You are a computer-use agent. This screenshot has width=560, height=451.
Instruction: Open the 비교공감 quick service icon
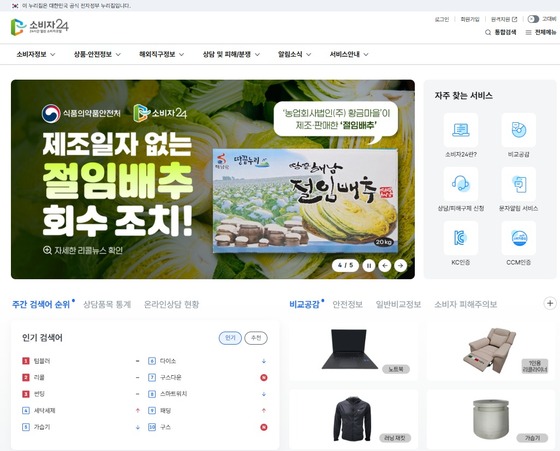pyautogui.click(x=519, y=130)
